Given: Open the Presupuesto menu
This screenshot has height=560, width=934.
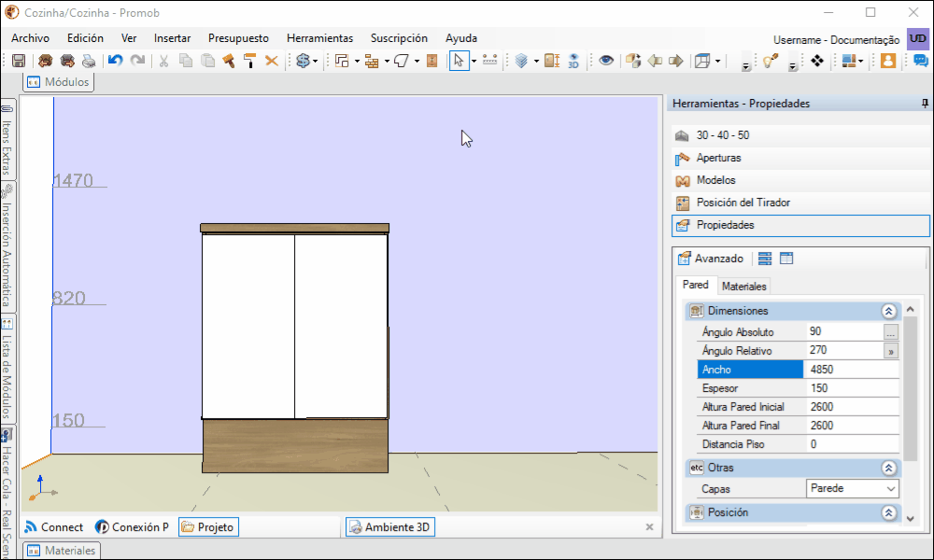Looking at the screenshot, I should [x=238, y=38].
